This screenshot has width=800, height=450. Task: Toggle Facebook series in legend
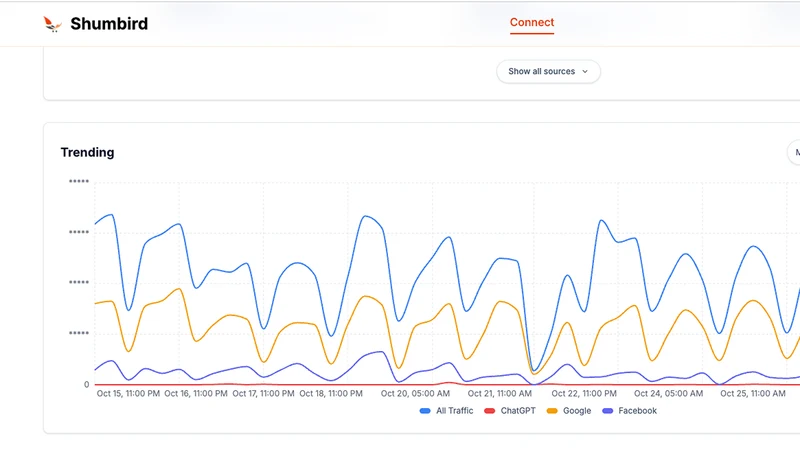[629, 411]
